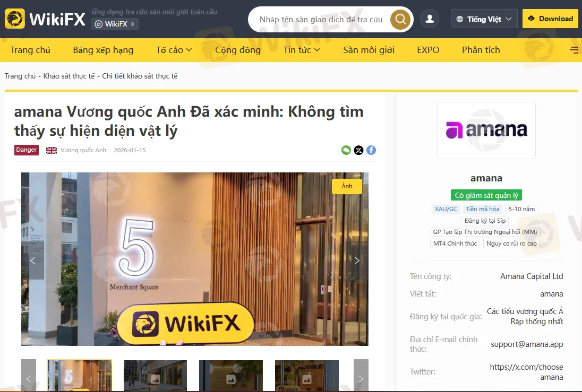The image size is (582, 392).
Task: Click the search magnifier button
Action: click(400, 20)
